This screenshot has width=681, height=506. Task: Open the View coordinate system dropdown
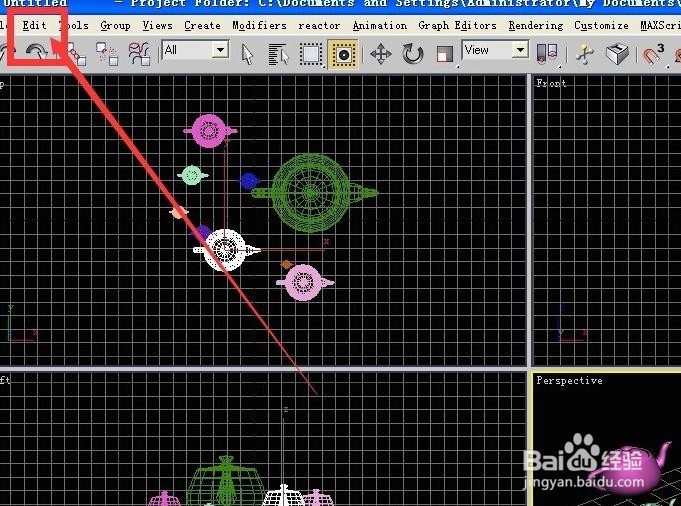(495, 50)
